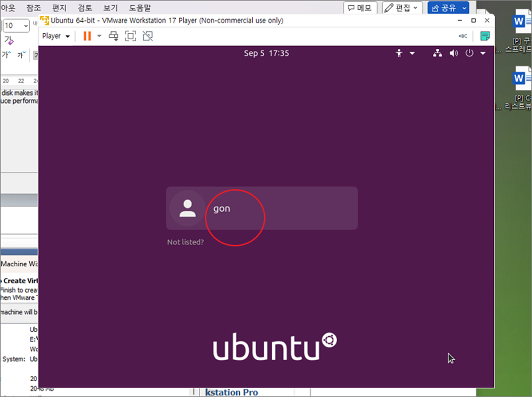
Task: Open the 편집 dropdown in Word
Action: tap(402, 8)
